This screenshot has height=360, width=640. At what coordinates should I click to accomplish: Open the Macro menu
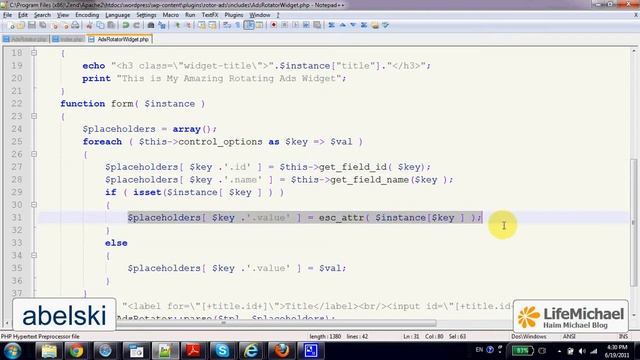click(171, 15)
